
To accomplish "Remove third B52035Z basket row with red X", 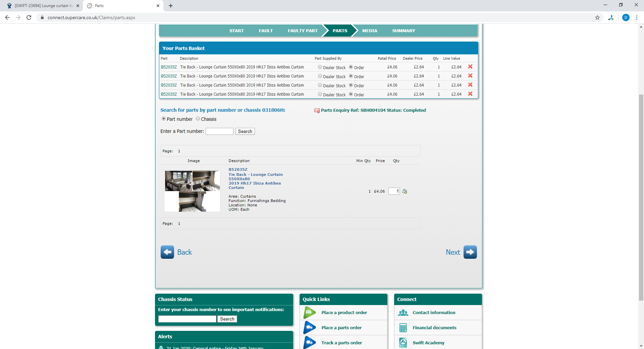I will [470, 85].
